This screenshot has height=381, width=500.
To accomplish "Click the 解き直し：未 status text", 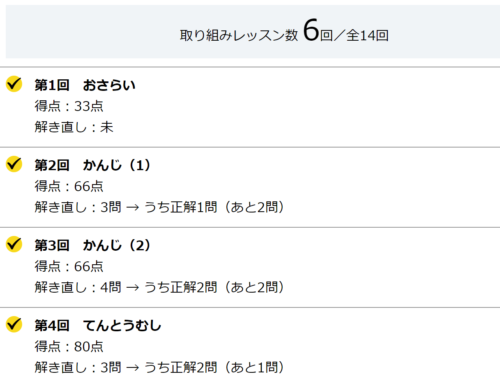I will click(x=74, y=127).
